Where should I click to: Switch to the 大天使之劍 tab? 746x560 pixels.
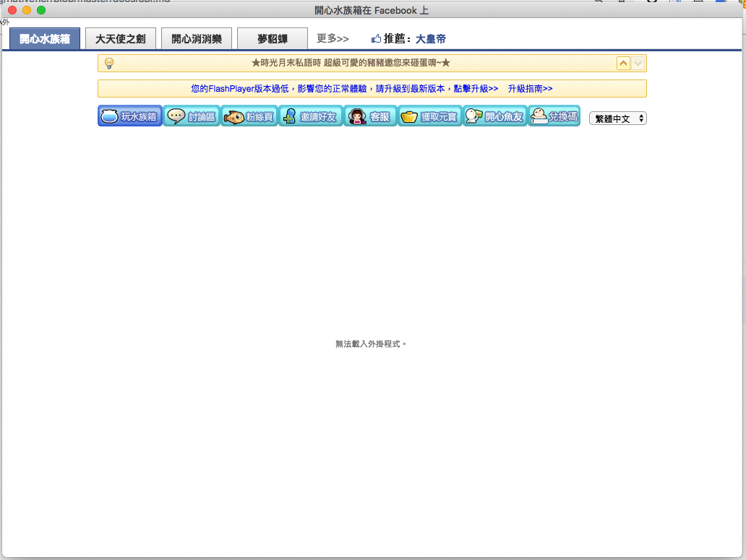click(120, 39)
